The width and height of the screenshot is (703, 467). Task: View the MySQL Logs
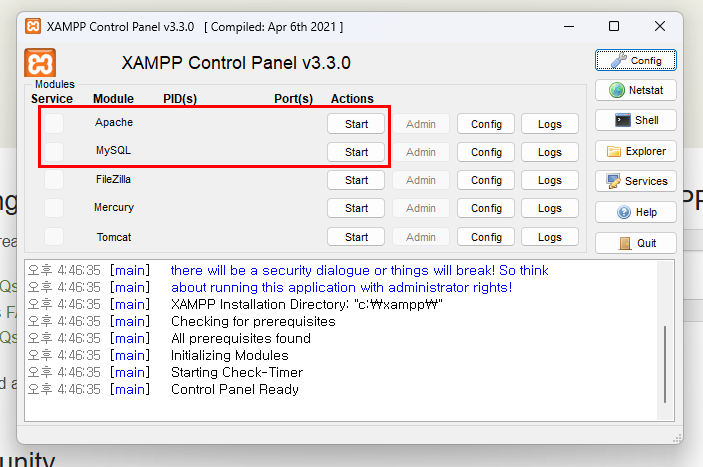point(550,152)
